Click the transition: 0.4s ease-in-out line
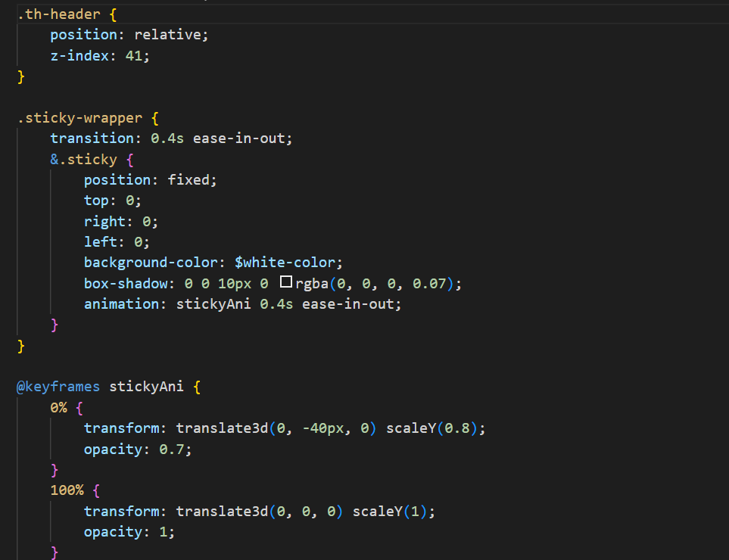The image size is (729, 560). [x=170, y=138]
